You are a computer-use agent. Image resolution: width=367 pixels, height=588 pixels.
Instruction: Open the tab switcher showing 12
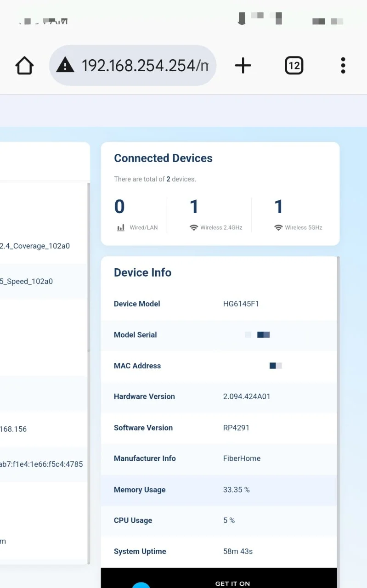[294, 66]
